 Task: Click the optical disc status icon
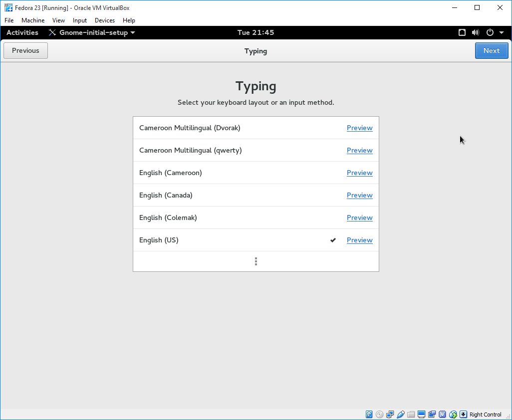pyautogui.click(x=379, y=415)
